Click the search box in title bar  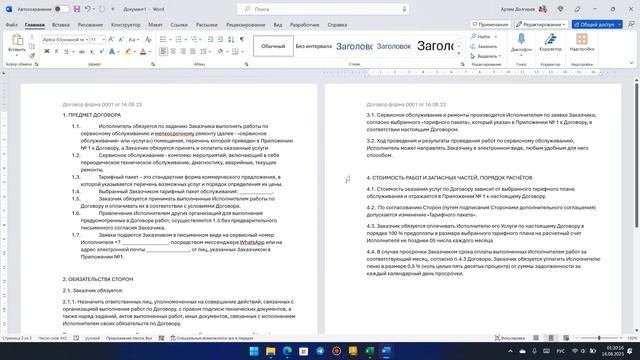(x=323, y=9)
